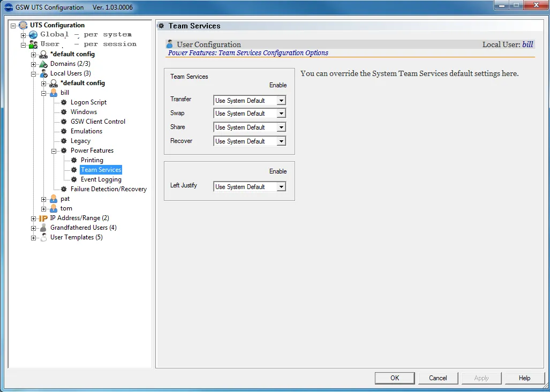This screenshot has width=550, height=392.
Task: Click the Local Users (3) icon
Action: click(43, 73)
